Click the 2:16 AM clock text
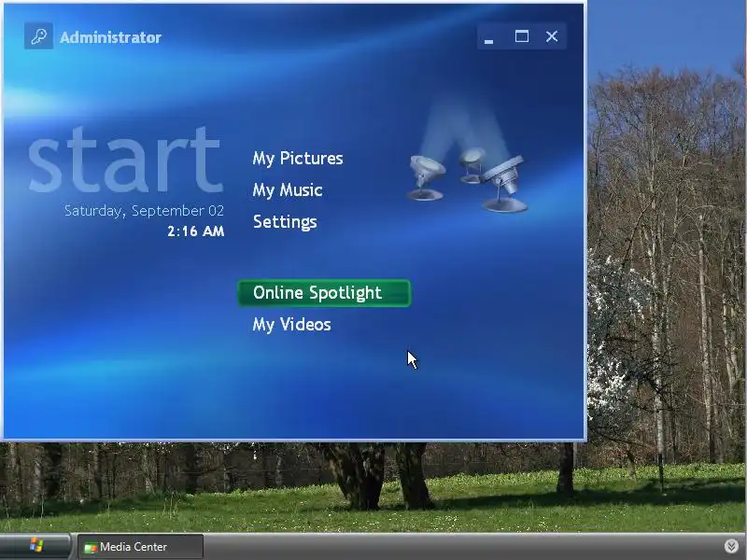Screen dimensions: 747x560 click(x=196, y=231)
